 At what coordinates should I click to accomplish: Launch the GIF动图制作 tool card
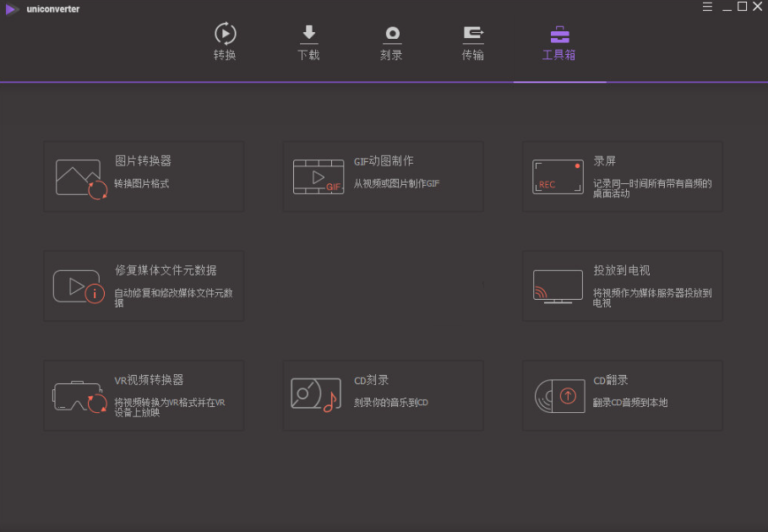click(x=383, y=176)
